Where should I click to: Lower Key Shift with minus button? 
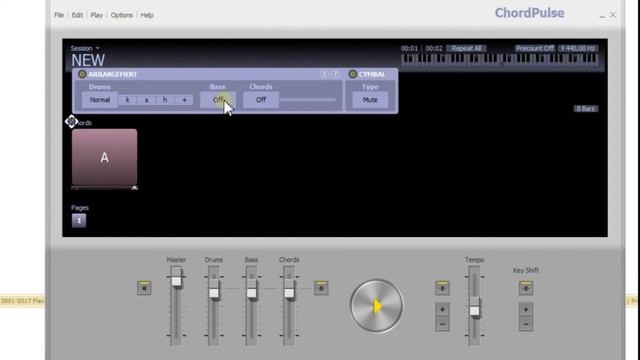coord(526,324)
